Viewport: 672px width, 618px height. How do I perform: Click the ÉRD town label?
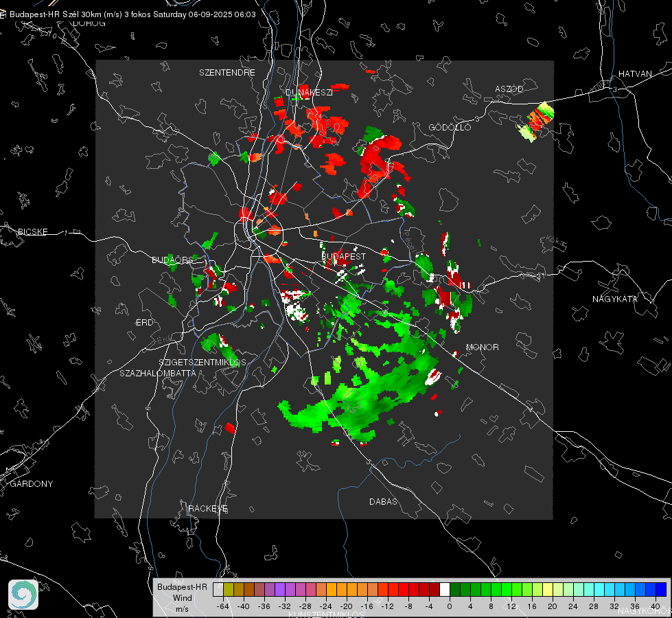tap(144, 323)
